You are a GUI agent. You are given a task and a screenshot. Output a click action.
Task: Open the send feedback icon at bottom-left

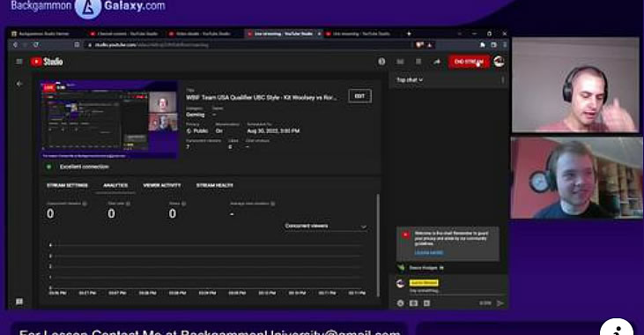[19, 301]
